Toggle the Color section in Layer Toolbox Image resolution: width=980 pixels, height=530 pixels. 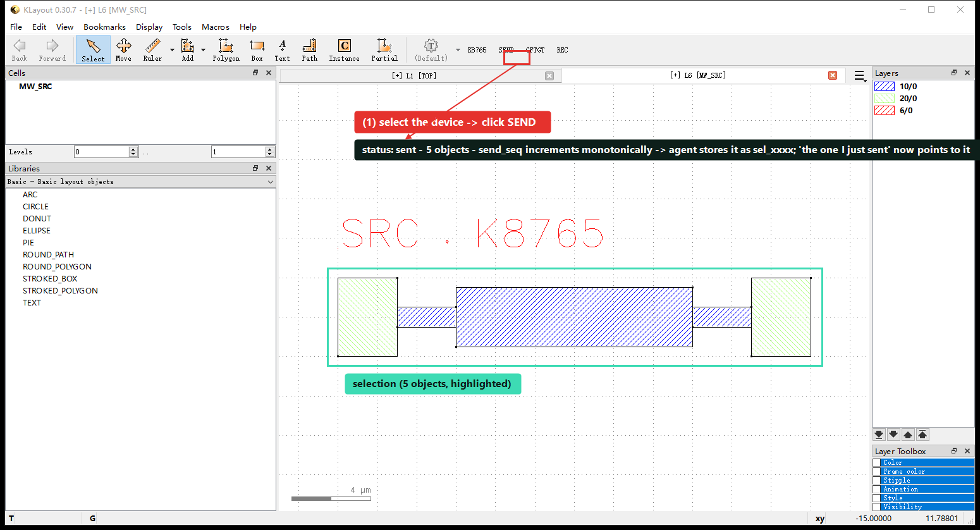click(x=877, y=463)
